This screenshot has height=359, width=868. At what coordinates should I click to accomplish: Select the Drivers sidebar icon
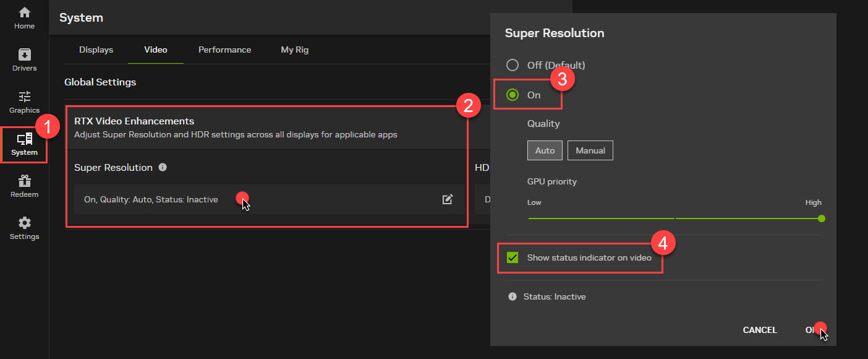[x=24, y=59]
